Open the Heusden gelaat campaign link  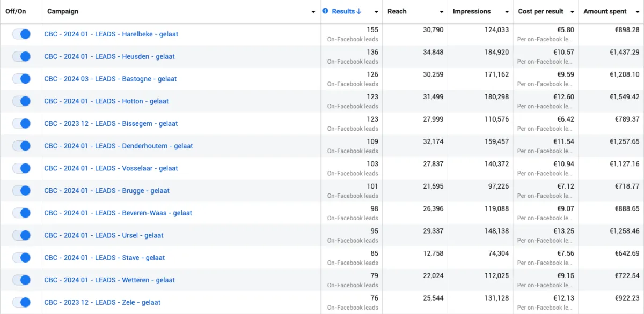click(x=109, y=56)
